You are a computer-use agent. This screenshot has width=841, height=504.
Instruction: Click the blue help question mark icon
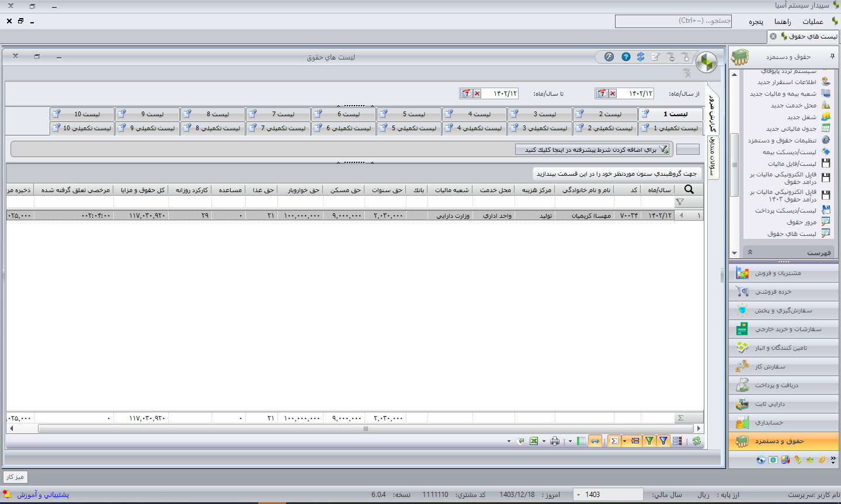pyautogui.click(x=625, y=57)
